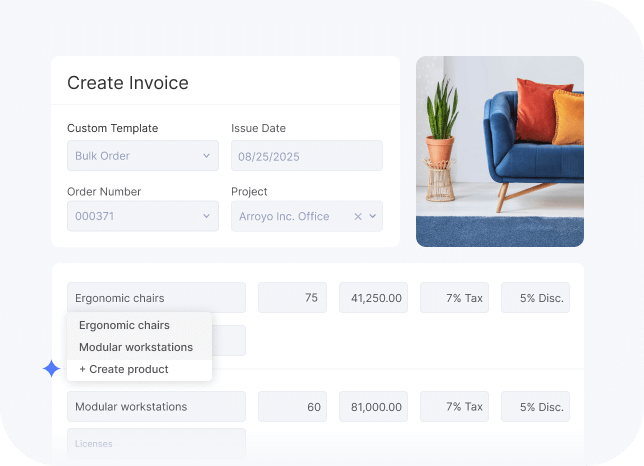Image resolution: width=644 pixels, height=466 pixels.
Task: Click 7% Tax on the Ergonomic chairs row
Action: pos(454,298)
